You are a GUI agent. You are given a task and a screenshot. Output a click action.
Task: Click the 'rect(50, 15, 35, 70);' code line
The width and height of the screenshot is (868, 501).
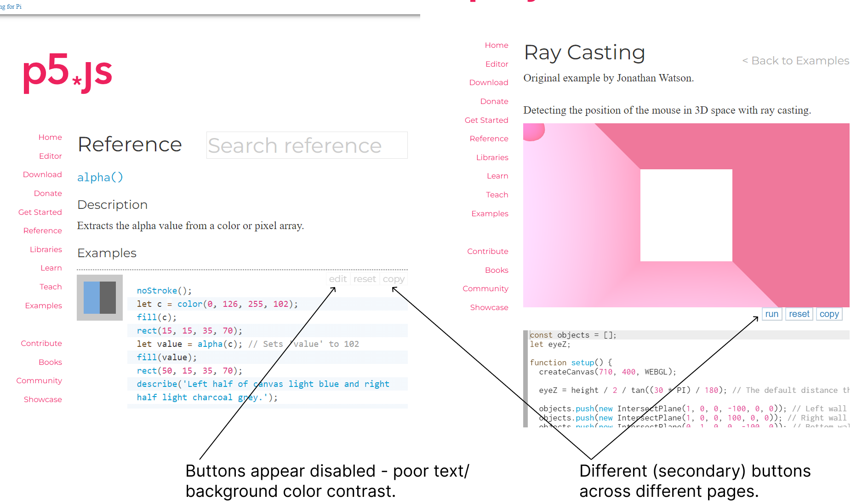click(189, 371)
